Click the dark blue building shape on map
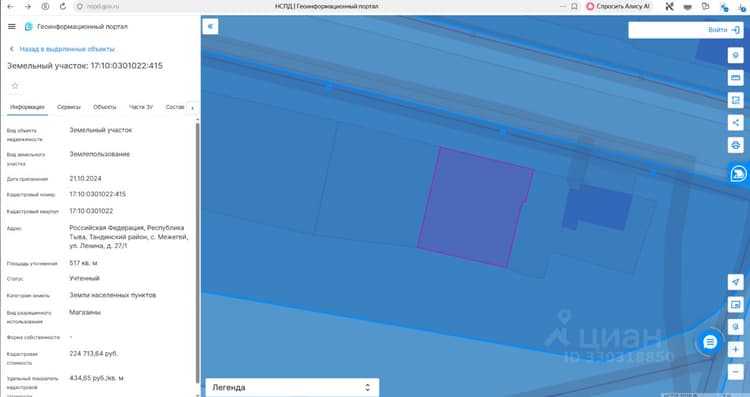The width and height of the screenshot is (750, 397). click(x=598, y=208)
